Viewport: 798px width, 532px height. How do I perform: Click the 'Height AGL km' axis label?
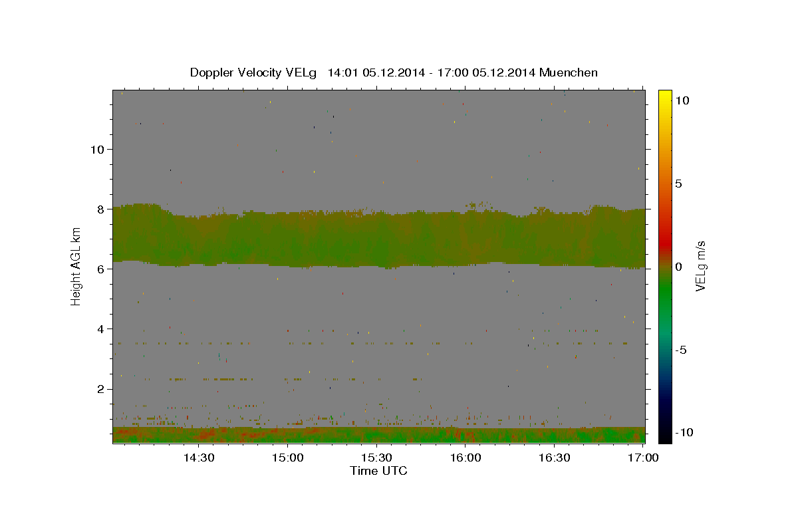(x=76, y=265)
